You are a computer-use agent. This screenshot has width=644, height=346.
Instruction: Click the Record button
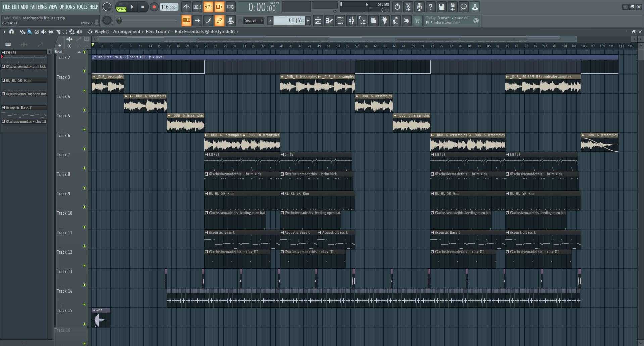[154, 7]
